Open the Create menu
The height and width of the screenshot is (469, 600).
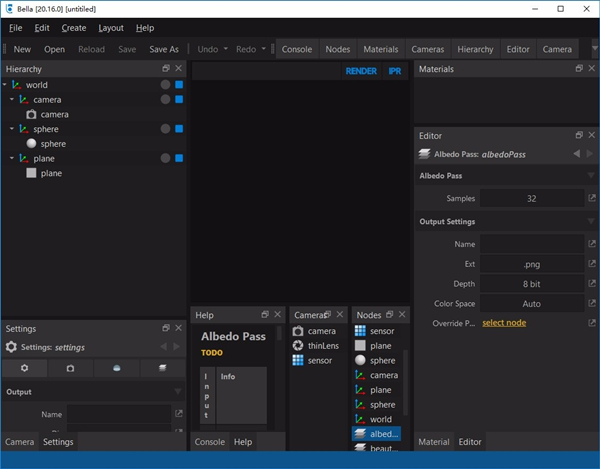tap(74, 28)
